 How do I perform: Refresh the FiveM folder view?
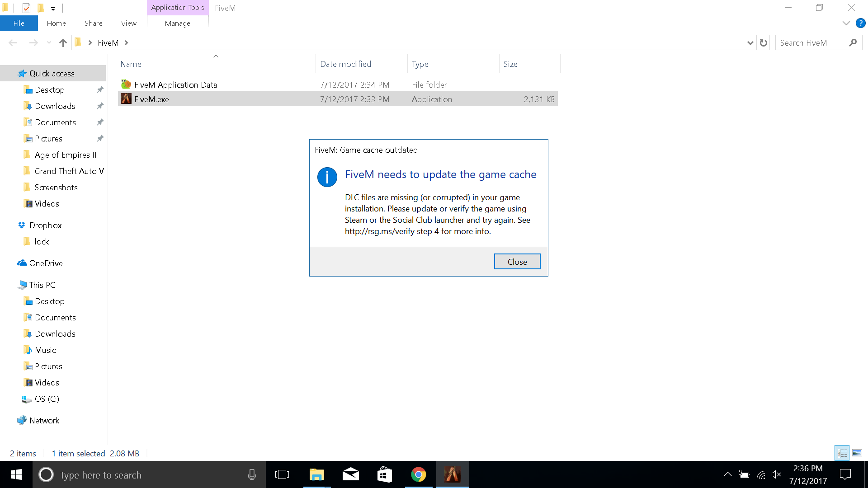tap(764, 42)
